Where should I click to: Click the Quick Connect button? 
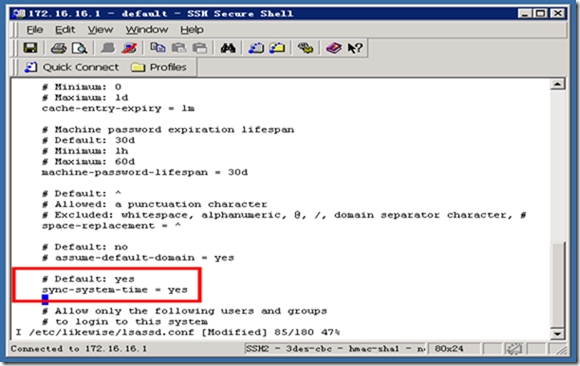point(72,67)
